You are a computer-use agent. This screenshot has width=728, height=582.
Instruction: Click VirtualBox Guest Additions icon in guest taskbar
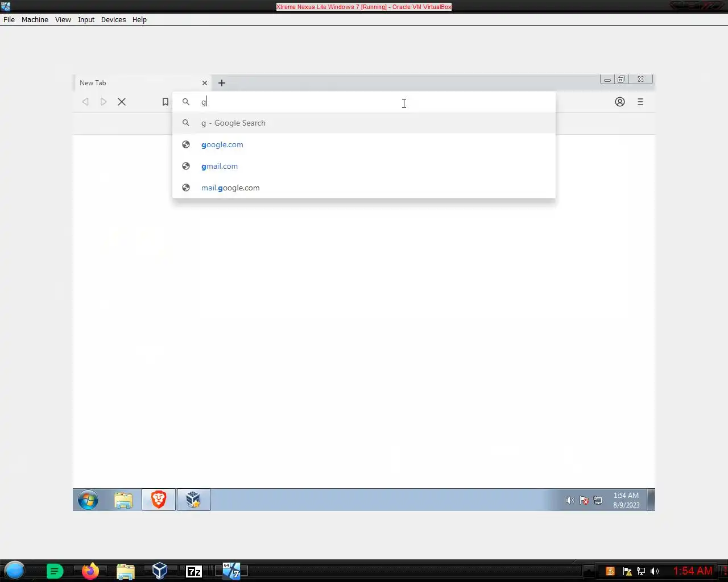pyautogui.click(x=193, y=500)
